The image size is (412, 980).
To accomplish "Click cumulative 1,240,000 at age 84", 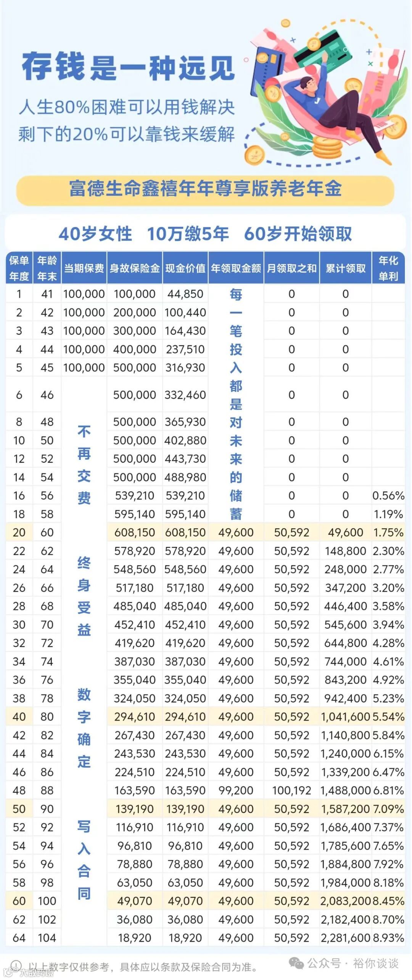I will tap(346, 754).
